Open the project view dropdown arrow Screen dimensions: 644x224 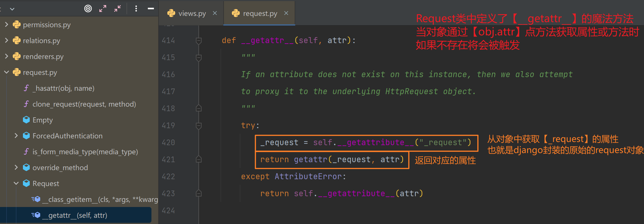coord(12,9)
